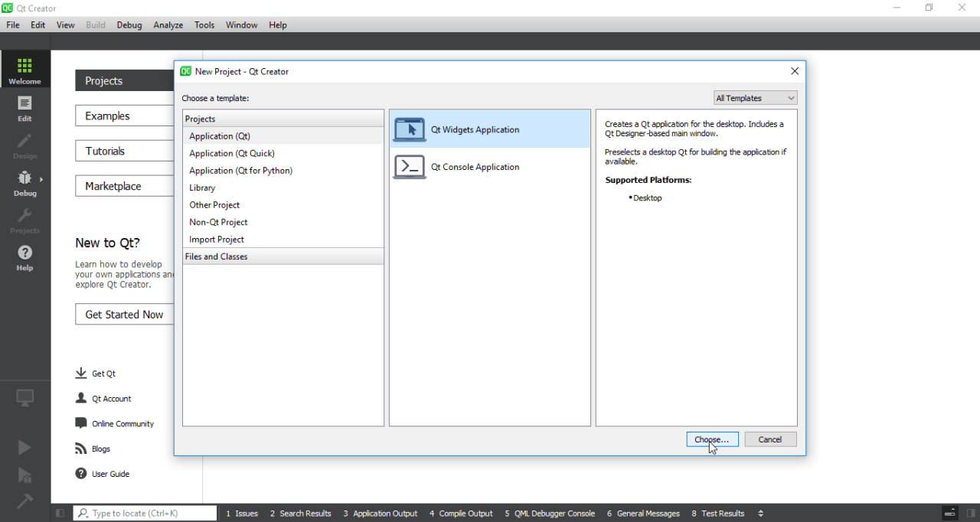Open the Help mode panel

point(24,257)
